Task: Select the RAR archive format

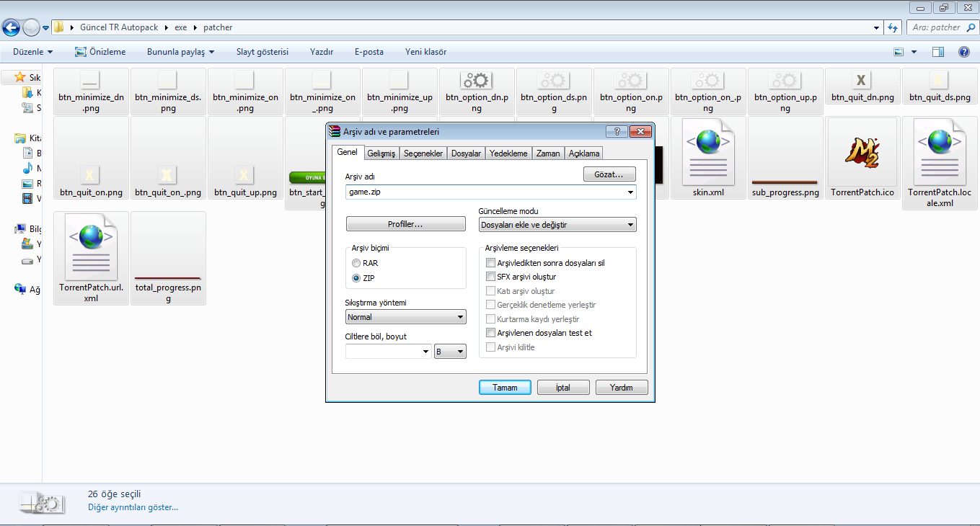Action: [x=356, y=263]
